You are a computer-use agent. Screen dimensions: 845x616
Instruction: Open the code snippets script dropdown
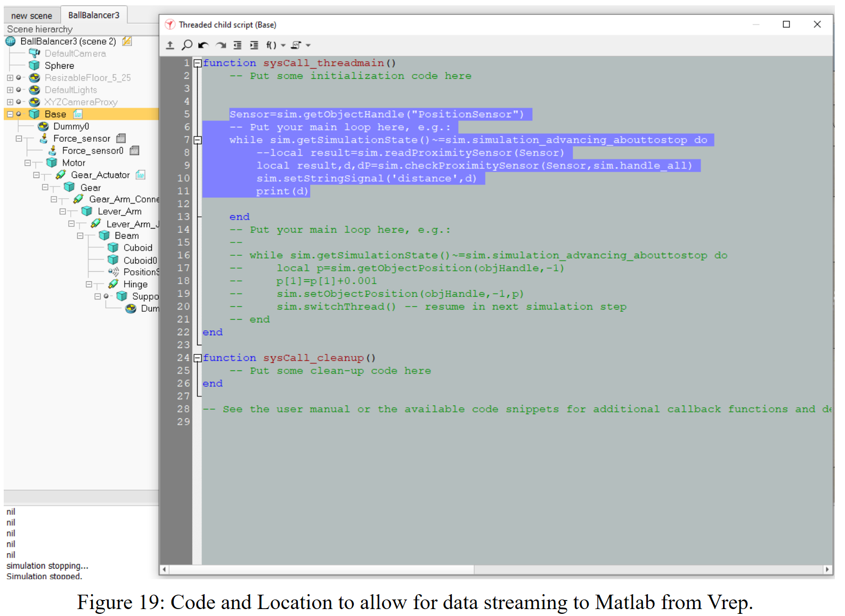click(x=300, y=45)
